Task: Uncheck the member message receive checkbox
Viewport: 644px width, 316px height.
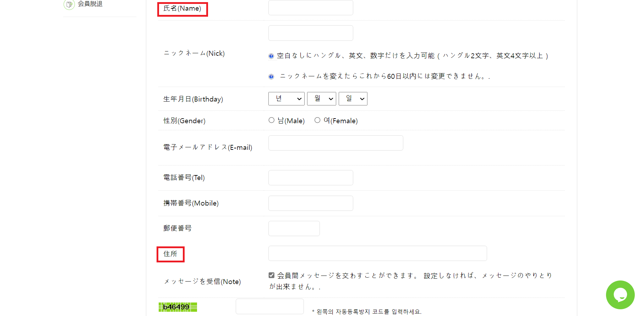Action: coord(272,275)
